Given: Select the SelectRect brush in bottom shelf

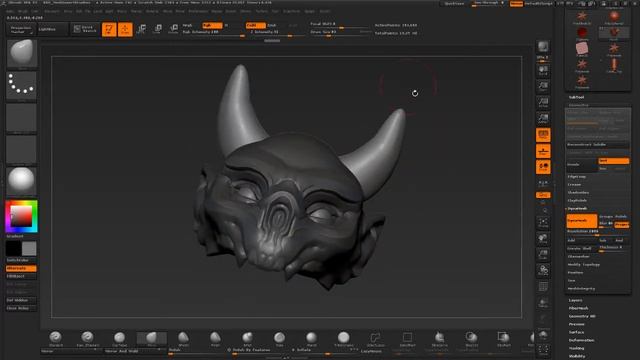Looking at the screenshot, I should coord(407,339).
